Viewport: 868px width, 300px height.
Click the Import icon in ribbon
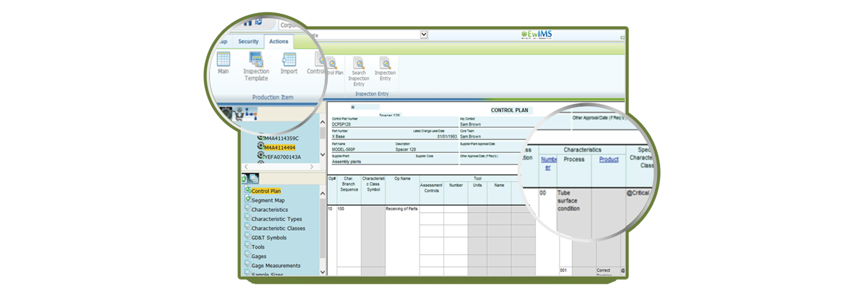[289, 61]
